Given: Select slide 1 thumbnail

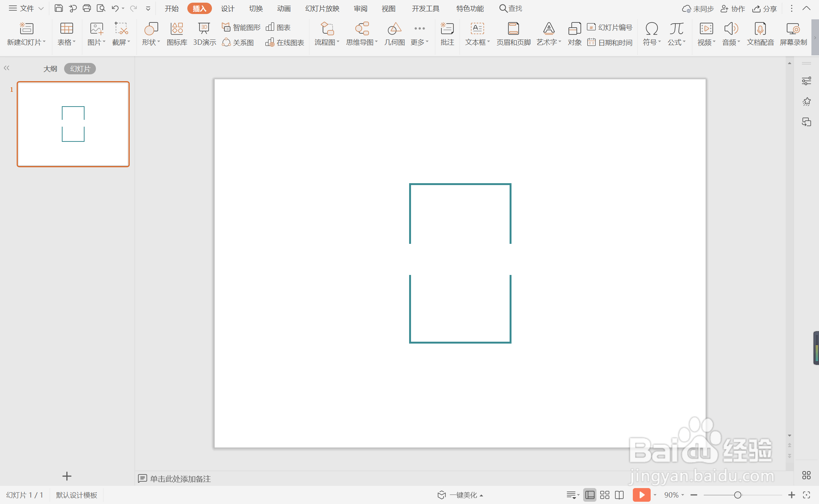Looking at the screenshot, I should pos(73,124).
